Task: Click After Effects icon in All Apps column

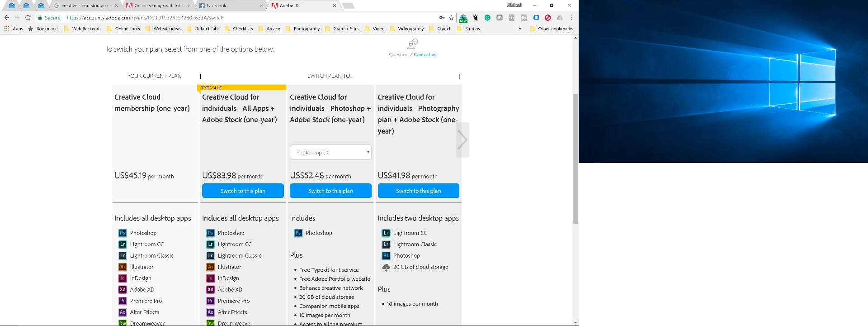Action: 210,312
